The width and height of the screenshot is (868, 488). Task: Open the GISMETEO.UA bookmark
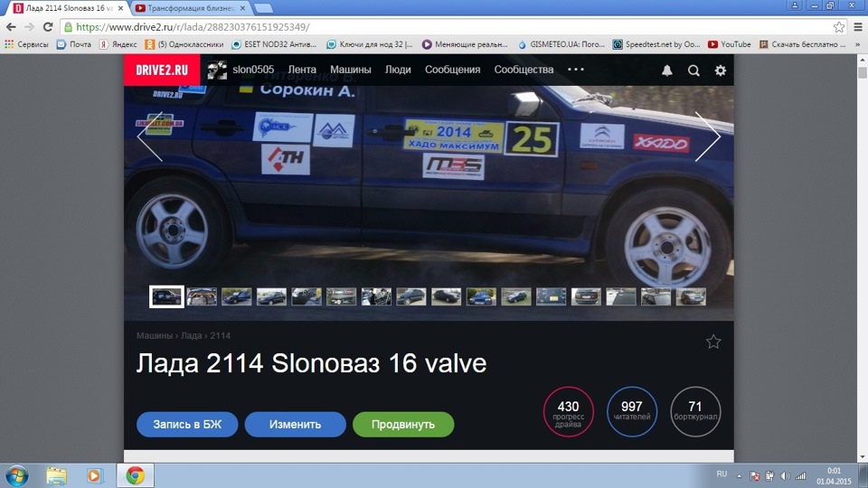point(561,44)
